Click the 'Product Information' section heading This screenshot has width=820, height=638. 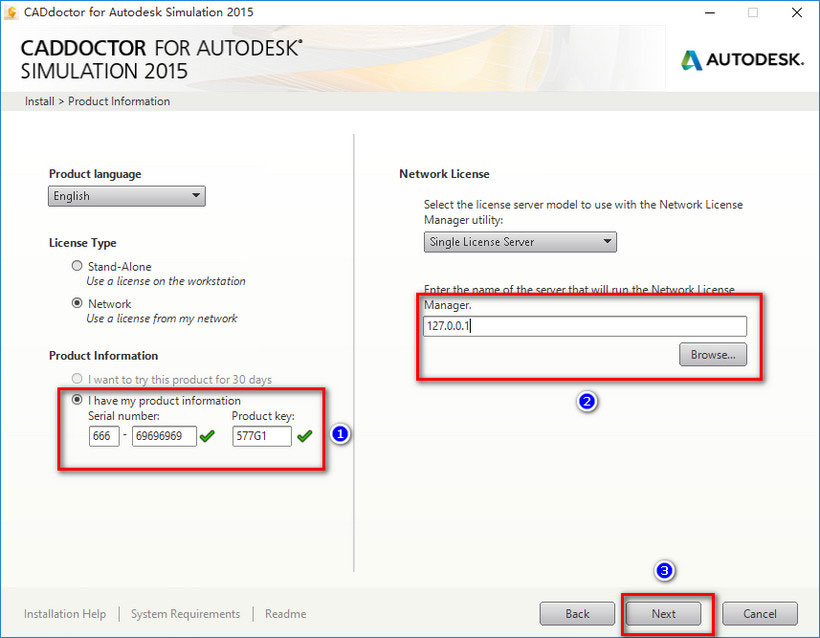point(104,356)
